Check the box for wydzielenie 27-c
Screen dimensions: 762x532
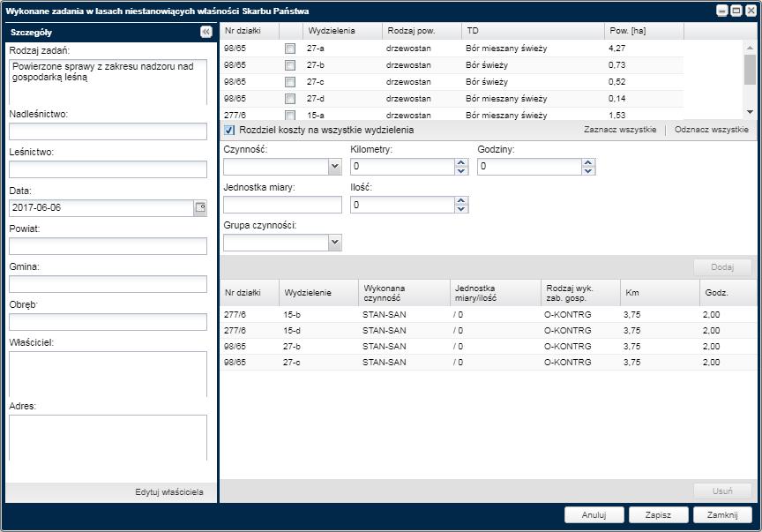(x=290, y=82)
